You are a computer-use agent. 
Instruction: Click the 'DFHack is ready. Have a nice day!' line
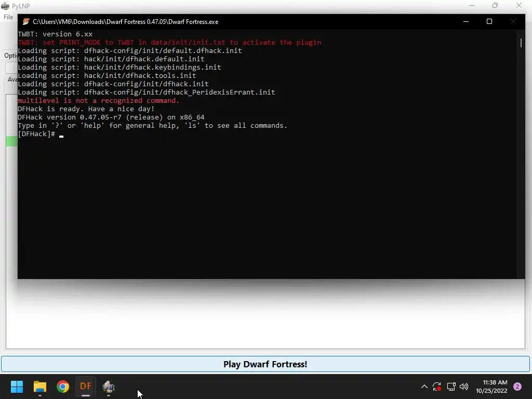coord(86,109)
